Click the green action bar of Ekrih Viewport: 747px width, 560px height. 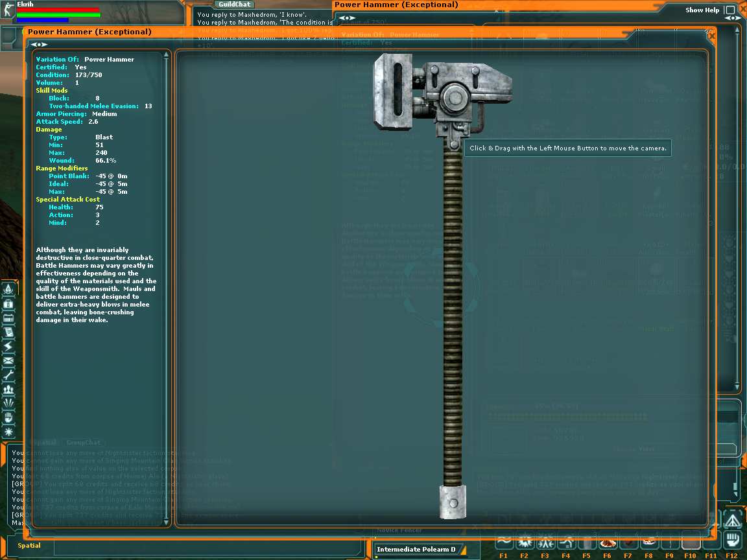(58, 16)
